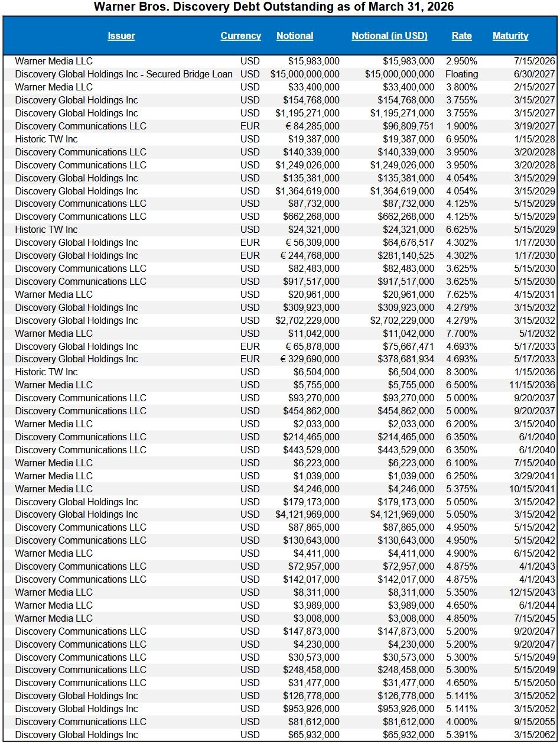This screenshot has width=560, height=744.
Task: Select the 6/15/2042 maturity date
Action: [535, 553]
